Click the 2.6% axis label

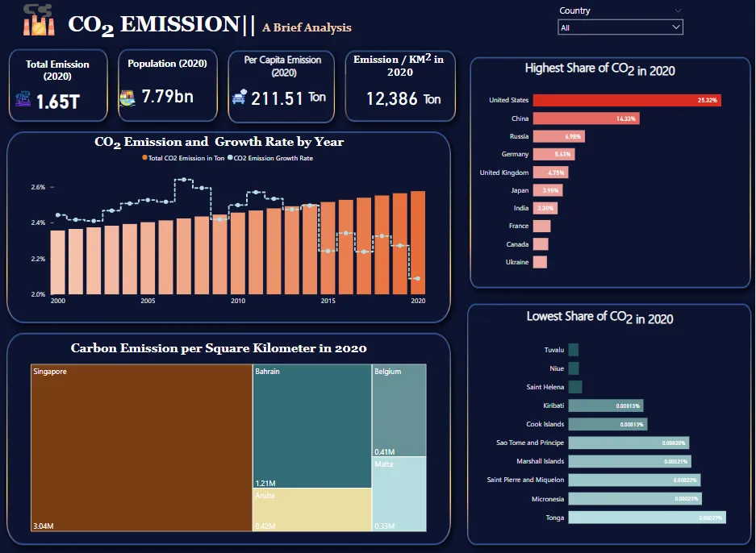[38, 187]
